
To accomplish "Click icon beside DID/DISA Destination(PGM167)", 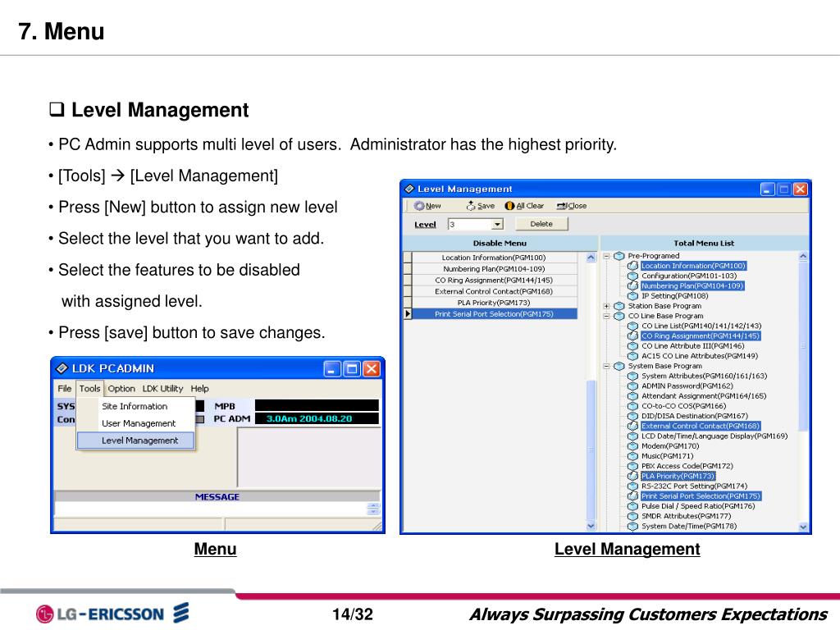I will [632, 416].
